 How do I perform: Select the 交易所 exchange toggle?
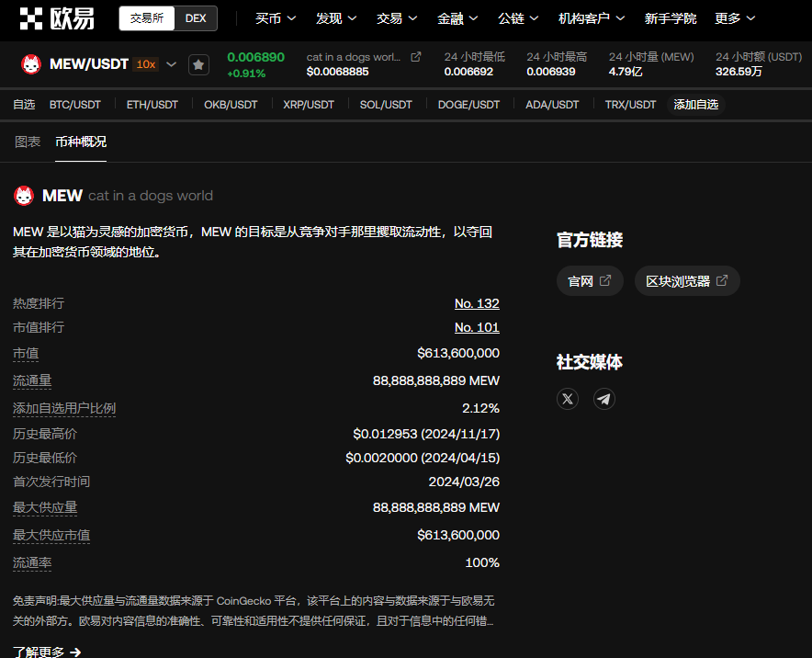coord(146,18)
